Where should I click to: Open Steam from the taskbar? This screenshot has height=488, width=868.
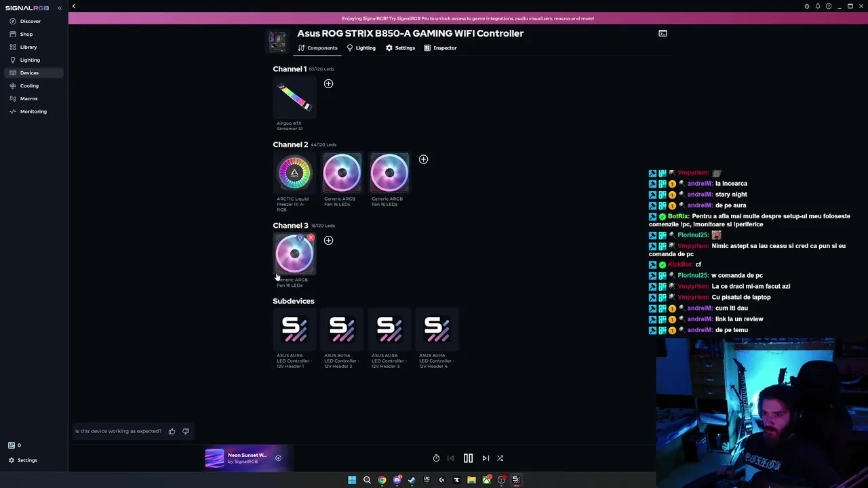click(412, 480)
